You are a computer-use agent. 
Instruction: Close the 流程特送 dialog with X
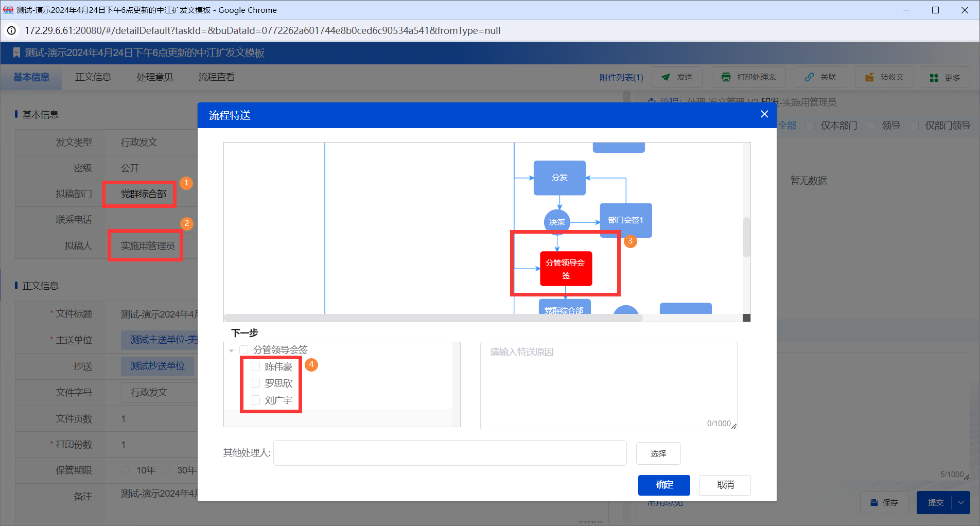click(764, 114)
